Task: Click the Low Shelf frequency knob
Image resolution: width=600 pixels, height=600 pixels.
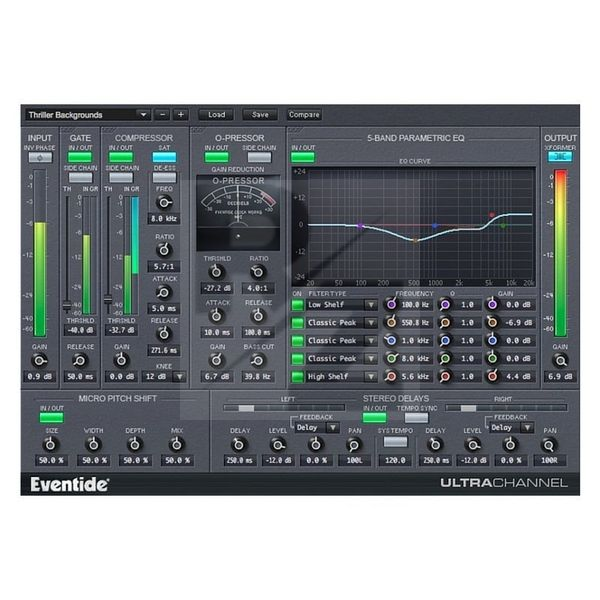Action: tap(391, 305)
